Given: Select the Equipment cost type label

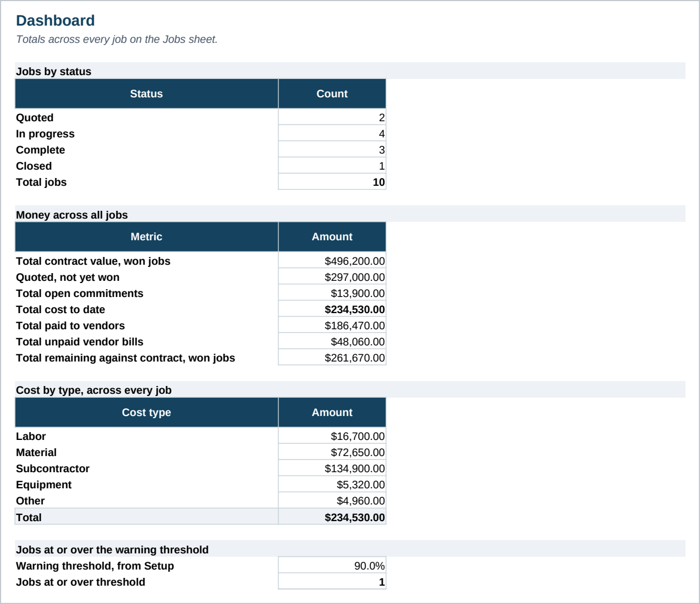Looking at the screenshot, I should pos(44,484).
